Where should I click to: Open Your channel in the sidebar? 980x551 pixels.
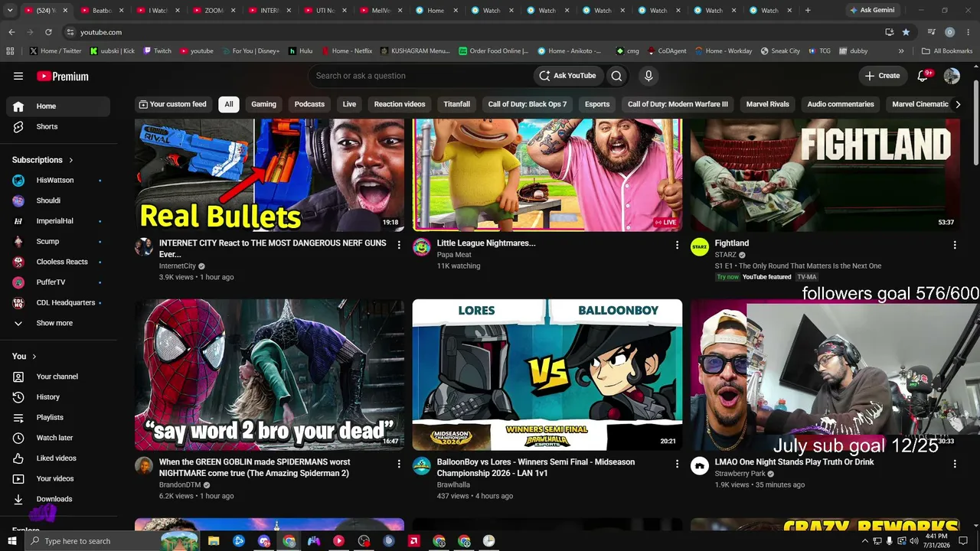[x=58, y=377]
